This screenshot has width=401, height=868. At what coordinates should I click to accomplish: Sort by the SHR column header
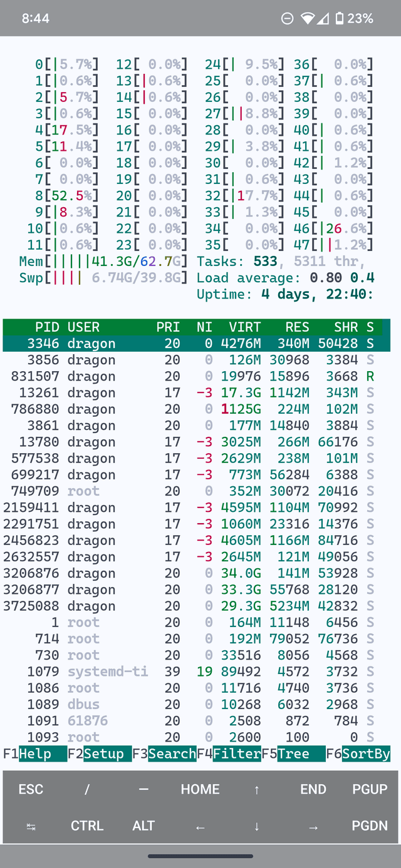(345, 327)
